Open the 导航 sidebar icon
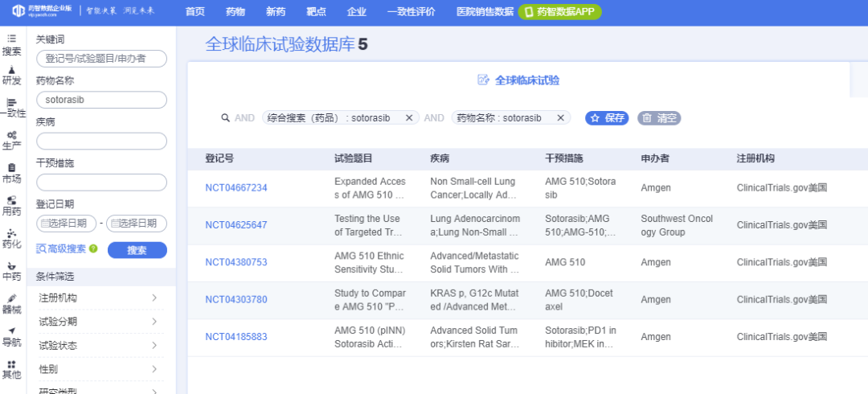The width and height of the screenshot is (868, 394). (11, 336)
